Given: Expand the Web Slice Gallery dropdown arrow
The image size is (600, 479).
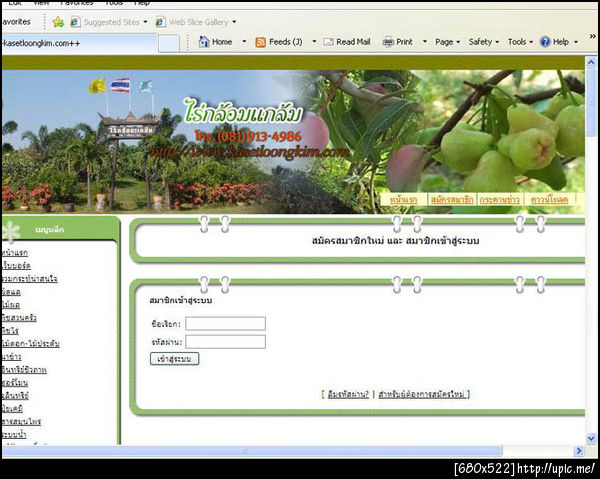Looking at the screenshot, I should [x=234, y=22].
